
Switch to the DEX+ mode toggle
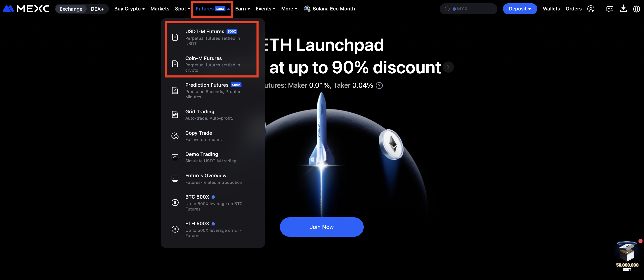97,9
